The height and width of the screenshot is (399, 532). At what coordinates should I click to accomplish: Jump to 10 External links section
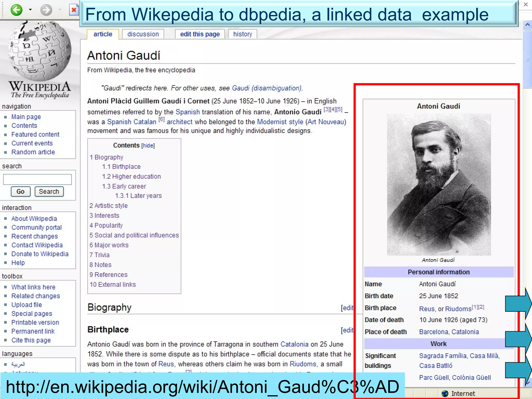pyautogui.click(x=113, y=284)
